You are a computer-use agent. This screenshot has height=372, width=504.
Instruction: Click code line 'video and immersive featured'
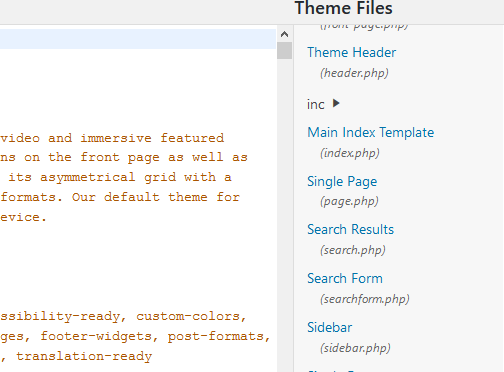coord(112,138)
